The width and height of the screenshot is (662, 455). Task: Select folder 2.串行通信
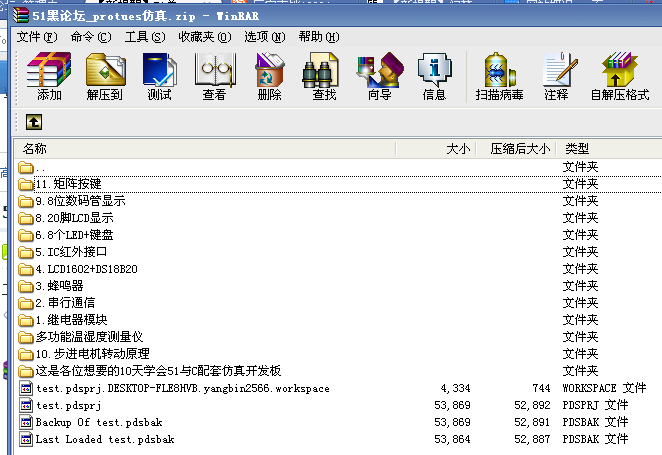coord(65,303)
